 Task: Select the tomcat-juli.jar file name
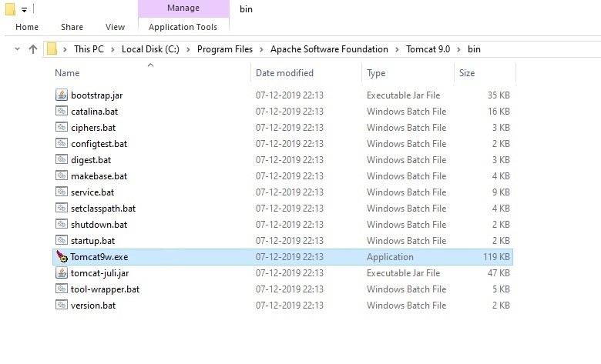[99, 273]
